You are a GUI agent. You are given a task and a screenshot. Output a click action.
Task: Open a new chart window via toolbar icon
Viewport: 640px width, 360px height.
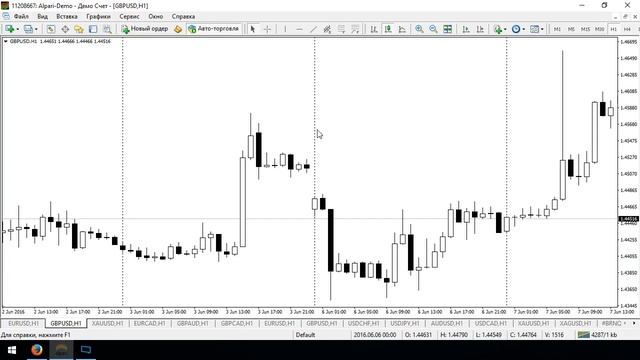(x=9, y=29)
